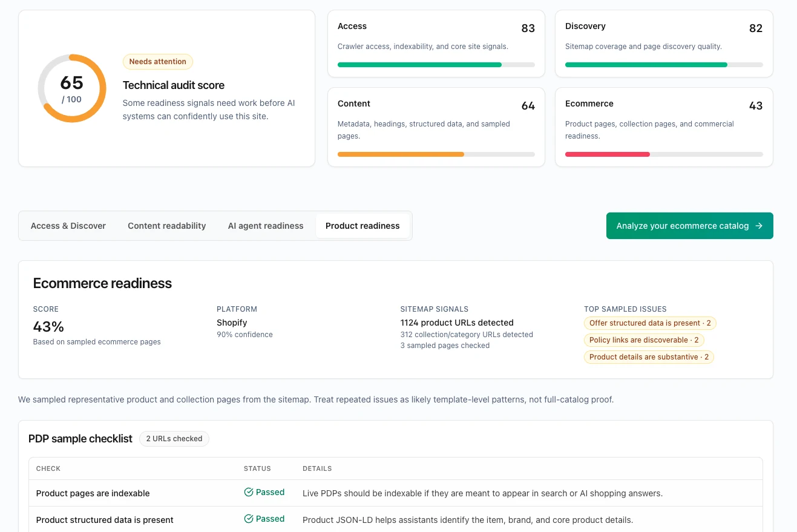Screen dimensions: 797x532
Task: Click the green Access progress bar
Action: (436, 65)
